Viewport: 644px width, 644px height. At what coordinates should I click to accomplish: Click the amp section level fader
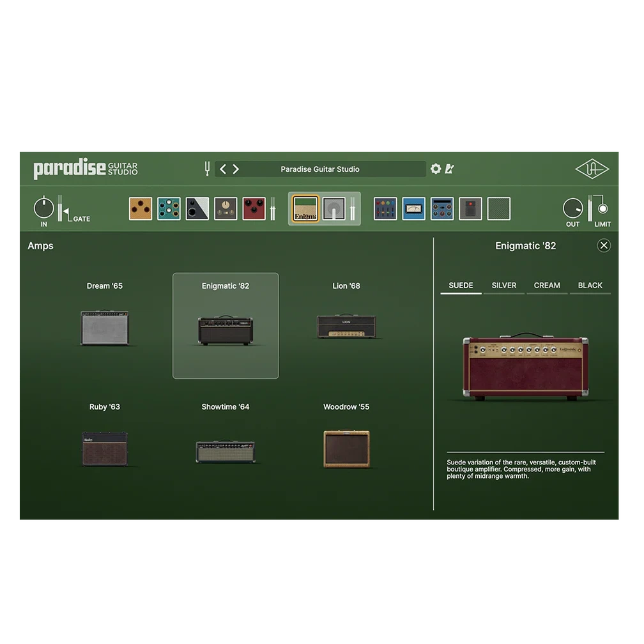point(353,209)
